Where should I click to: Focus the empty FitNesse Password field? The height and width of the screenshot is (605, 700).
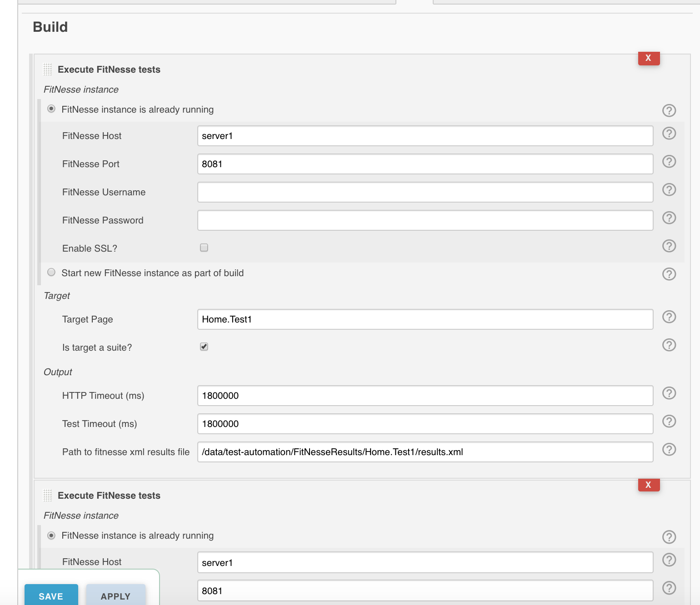pyautogui.click(x=425, y=220)
